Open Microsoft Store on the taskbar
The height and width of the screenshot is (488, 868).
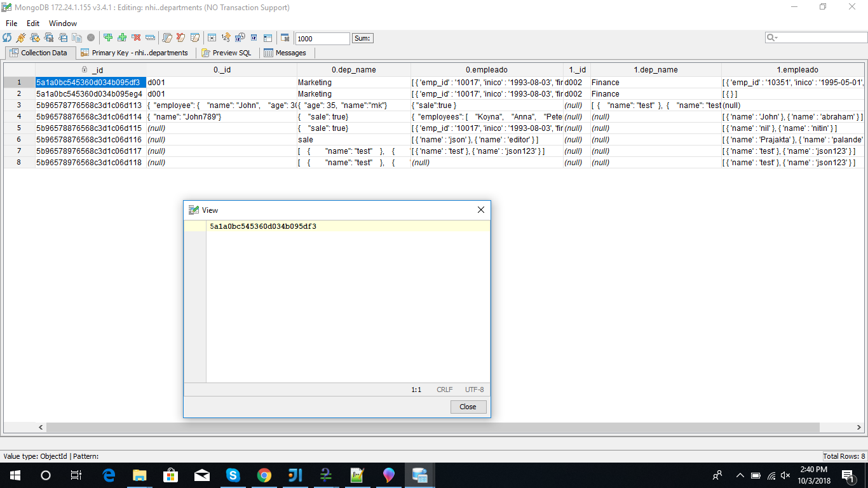point(170,475)
